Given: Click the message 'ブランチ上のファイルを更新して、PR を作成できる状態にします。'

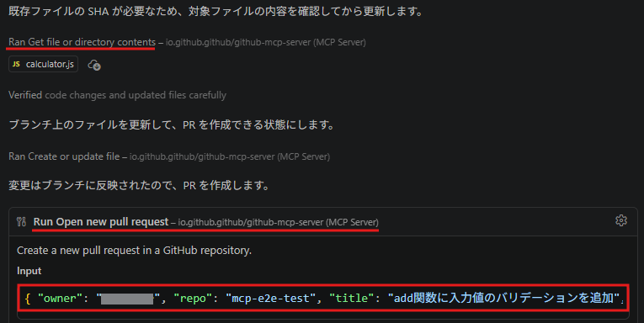Looking at the screenshot, I should pos(172,124).
